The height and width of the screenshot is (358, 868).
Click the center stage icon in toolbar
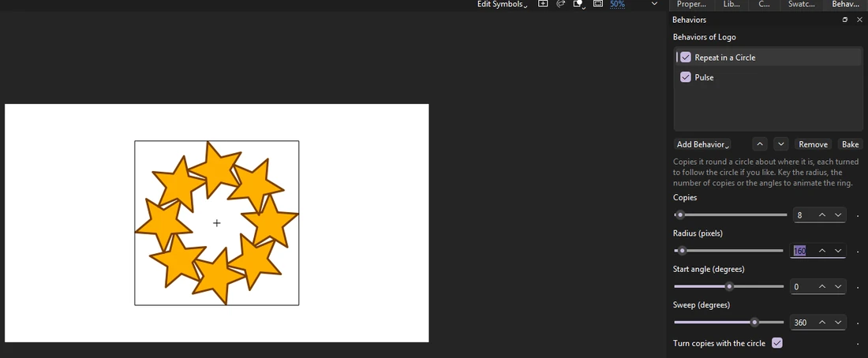pos(543,3)
